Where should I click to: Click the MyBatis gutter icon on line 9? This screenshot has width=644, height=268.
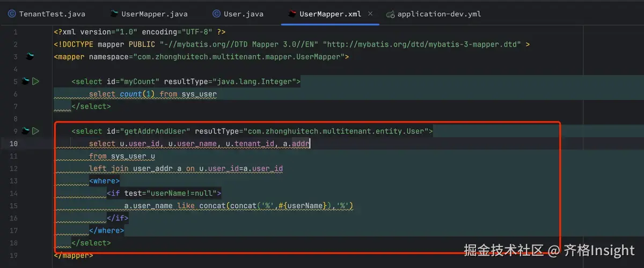pos(25,131)
